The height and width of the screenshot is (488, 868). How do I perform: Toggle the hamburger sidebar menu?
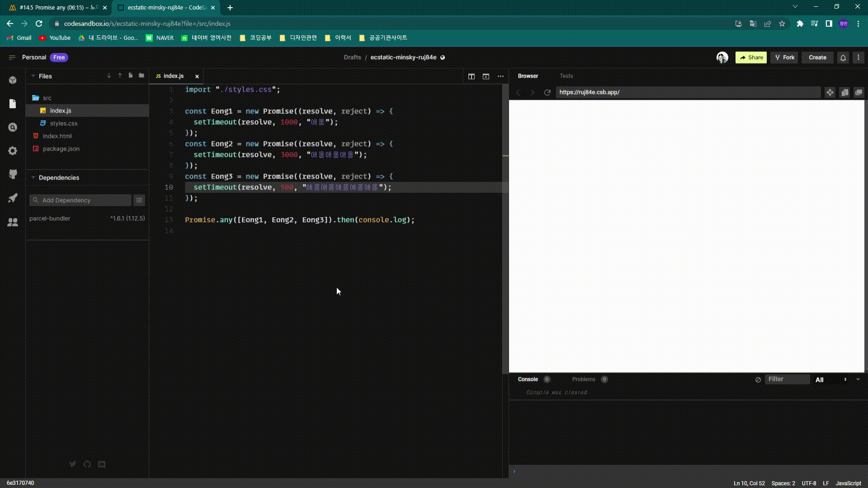(12, 57)
